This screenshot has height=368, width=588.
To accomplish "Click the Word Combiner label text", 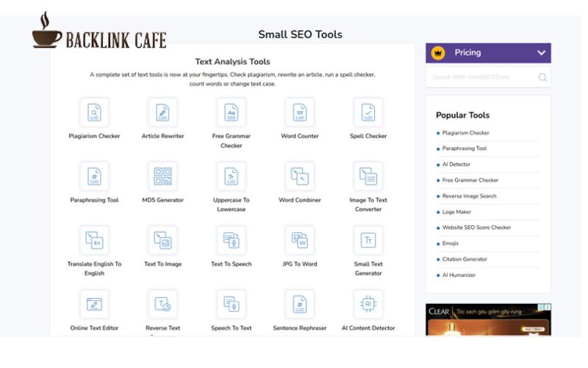I will pos(300,200).
